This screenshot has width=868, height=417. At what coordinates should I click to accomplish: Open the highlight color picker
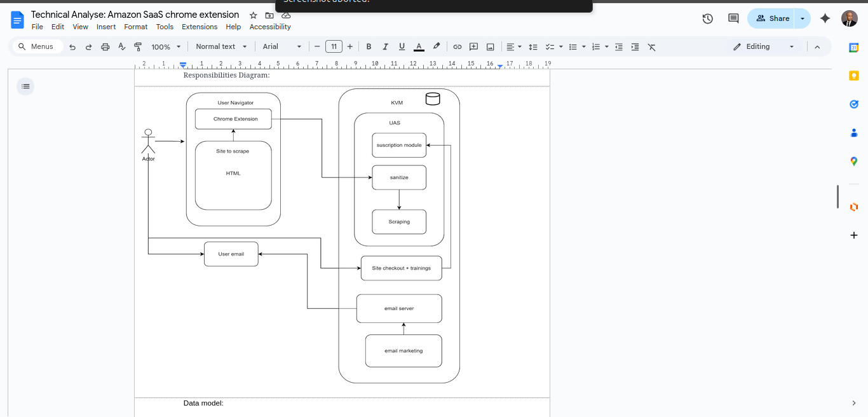coord(437,47)
